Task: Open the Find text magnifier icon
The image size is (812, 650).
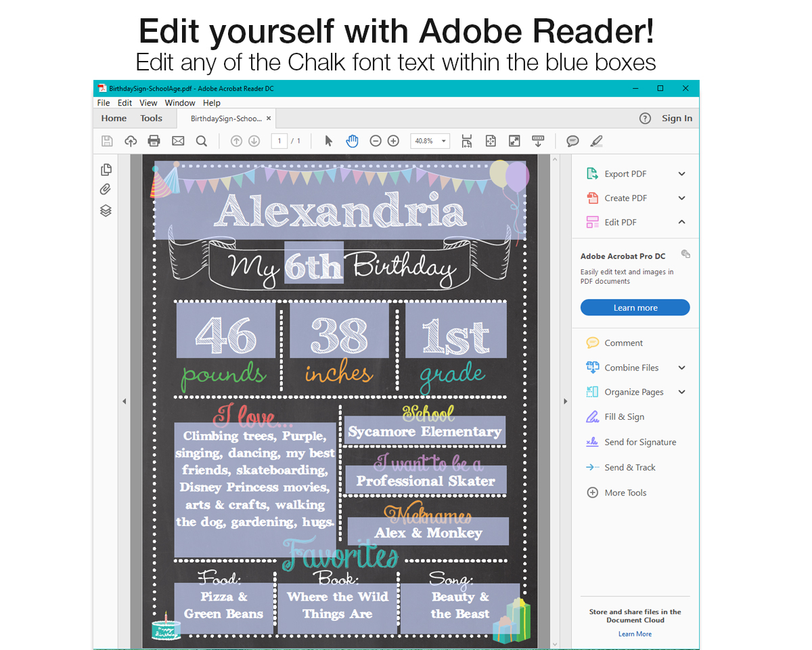Action: click(x=202, y=141)
